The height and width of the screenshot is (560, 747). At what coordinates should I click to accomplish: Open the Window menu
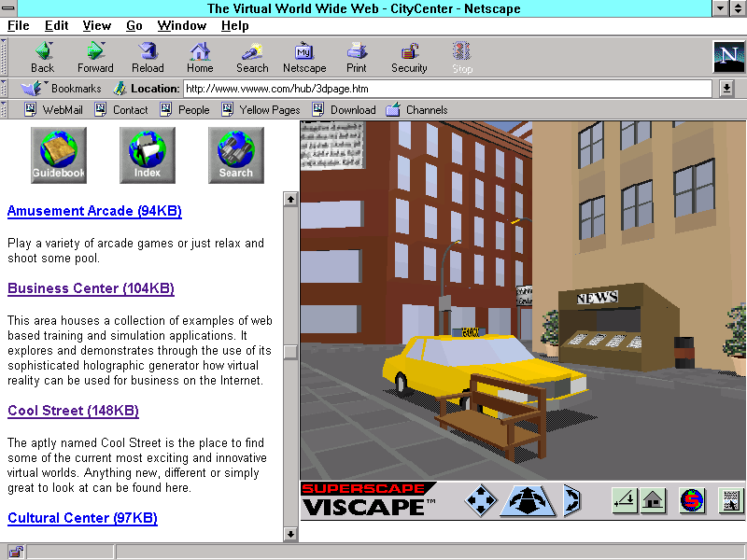pyautogui.click(x=182, y=26)
